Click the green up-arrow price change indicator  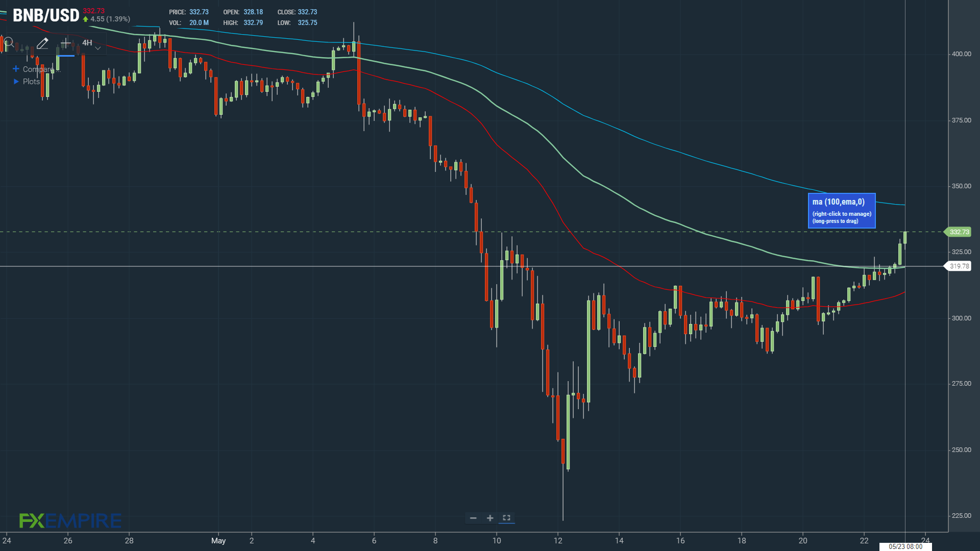click(86, 19)
